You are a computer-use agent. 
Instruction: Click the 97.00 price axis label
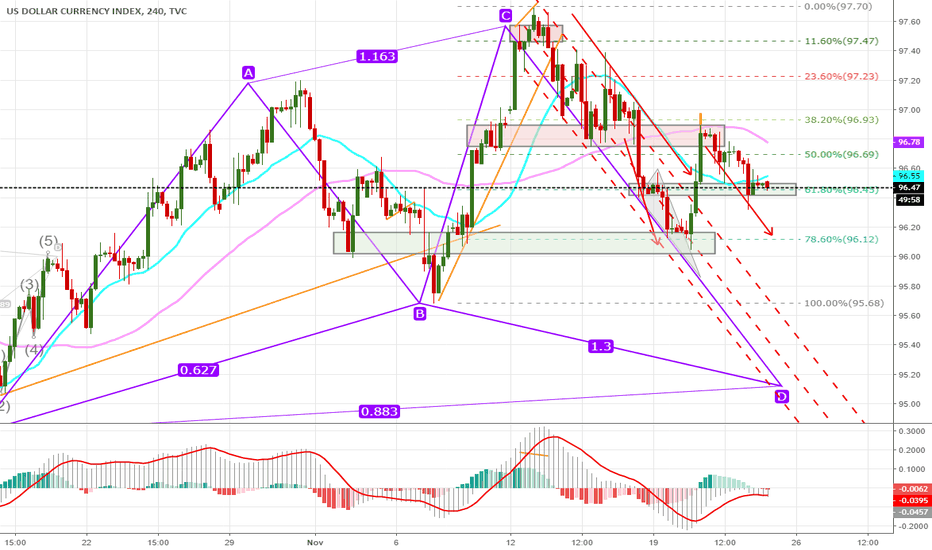click(909, 110)
